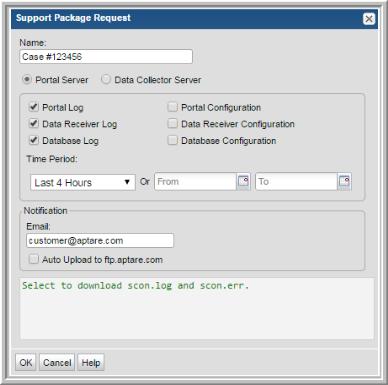Focus the Name field containing Case #123456
This screenshot has height=385, width=388.
(106, 57)
